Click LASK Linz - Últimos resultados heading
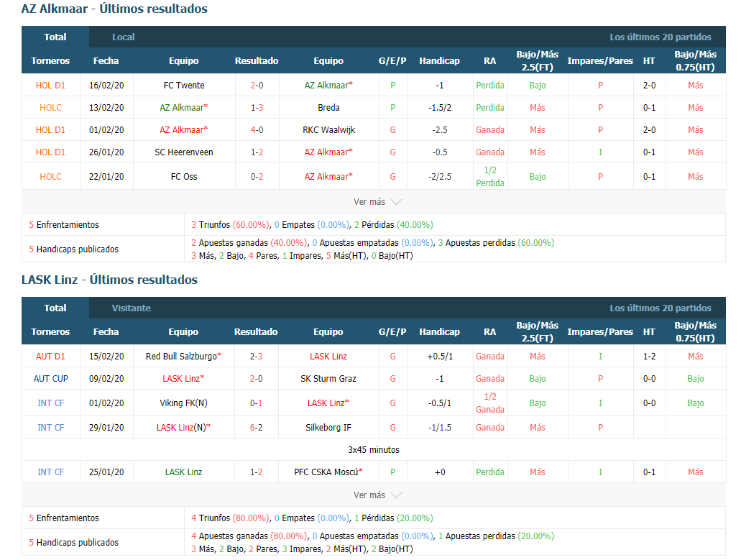Screen dimensions: 741x560 click(110, 280)
